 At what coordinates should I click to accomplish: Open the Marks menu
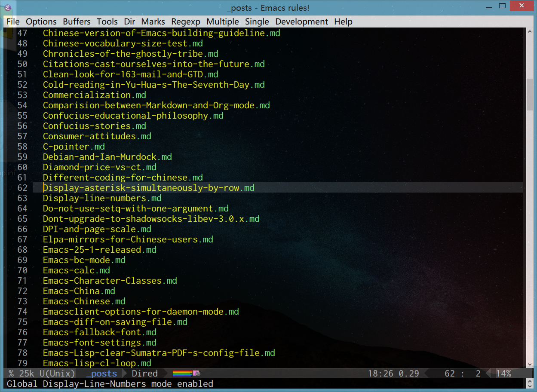(153, 21)
